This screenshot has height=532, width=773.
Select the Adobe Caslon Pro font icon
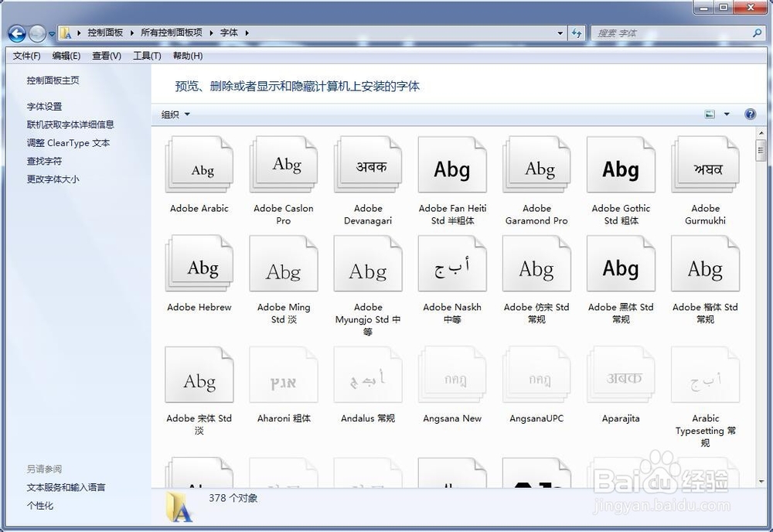click(x=284, y=165)
